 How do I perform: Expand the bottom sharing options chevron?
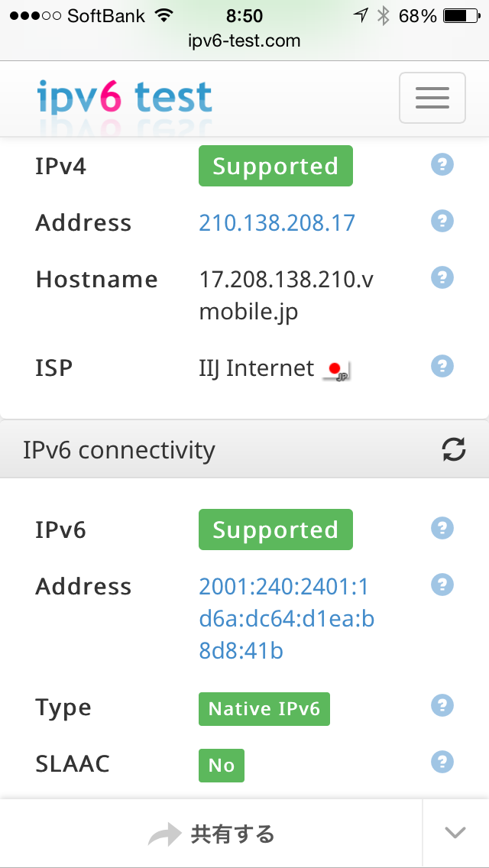[455, 833]
